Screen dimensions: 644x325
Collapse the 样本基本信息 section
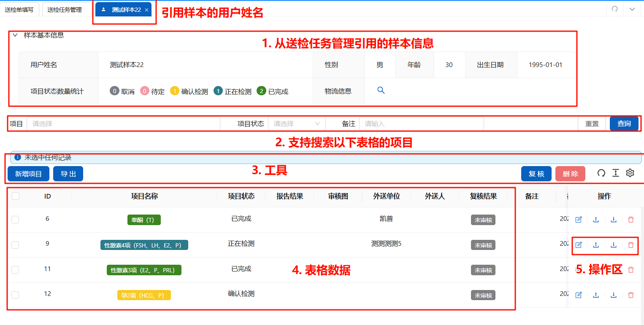coord(15,35)
